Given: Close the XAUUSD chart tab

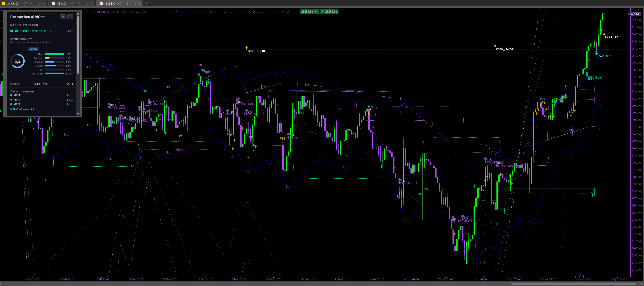Looking at the screenshot, I should point(43,3).
